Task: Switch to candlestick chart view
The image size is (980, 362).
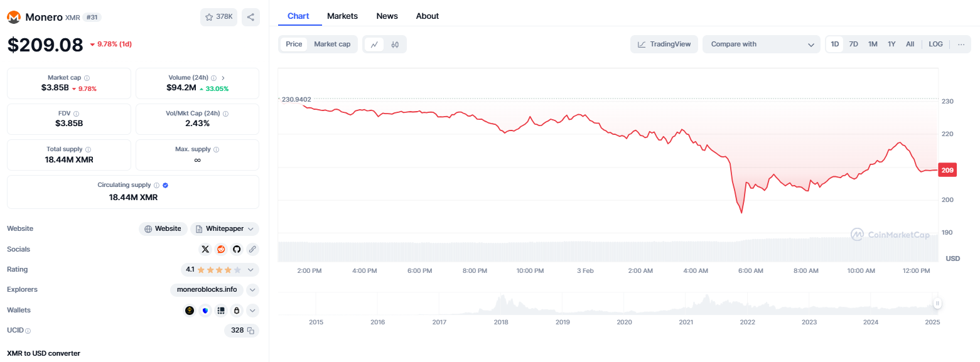Action: [x=395, y=44]
